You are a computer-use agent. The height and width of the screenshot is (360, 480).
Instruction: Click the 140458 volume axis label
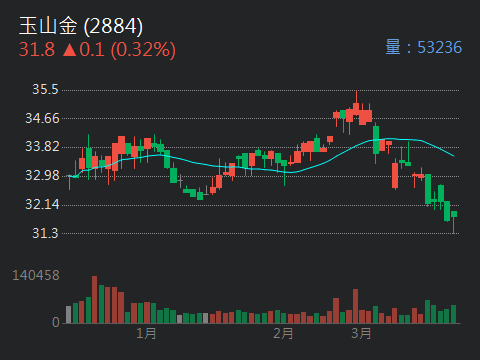coord(36,275)
